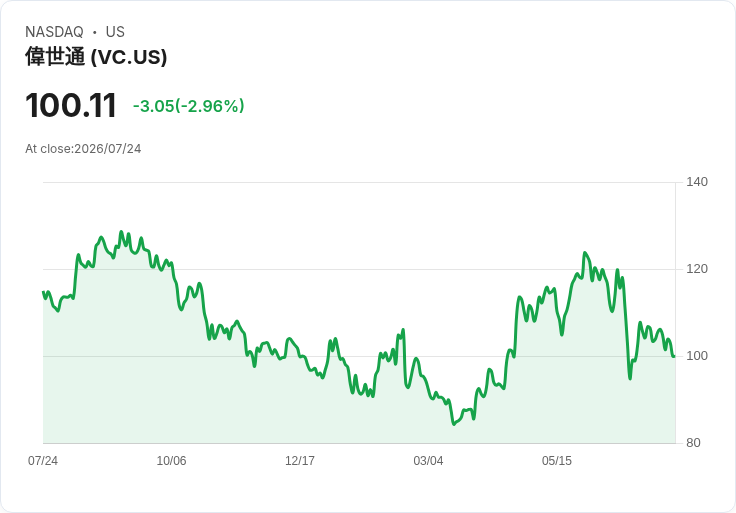Click the 03/04 x-axis date label

pyautogui.click(x=428, y=461)
